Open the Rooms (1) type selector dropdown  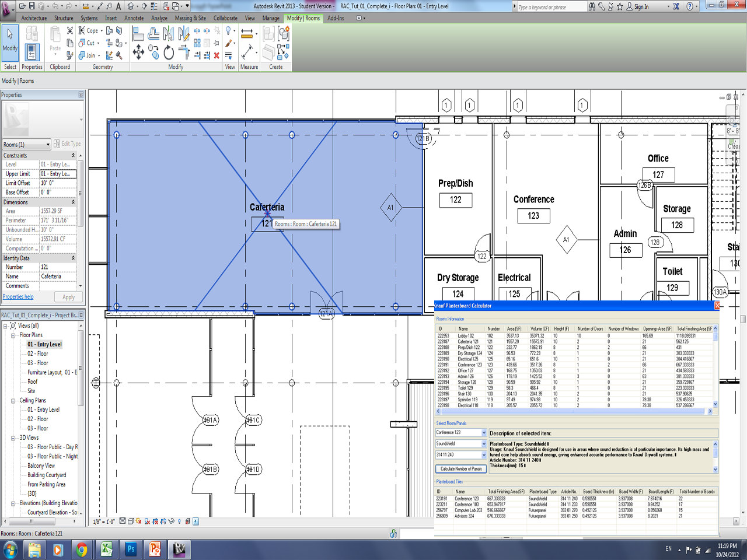pyautogui.click(x=48, y=145)
